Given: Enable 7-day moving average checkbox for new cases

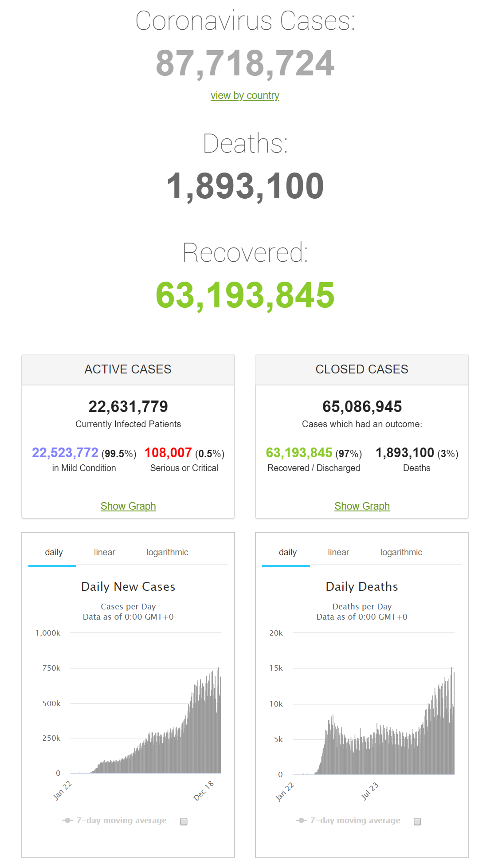Looking at the screenshot, I should click(184, 821).
